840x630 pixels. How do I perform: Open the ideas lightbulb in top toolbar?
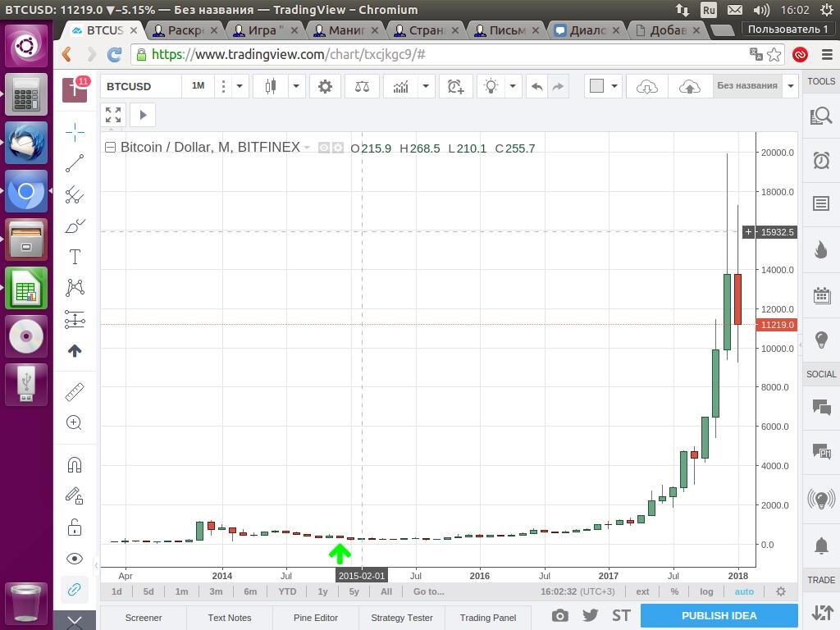click(x=491, y=86)
